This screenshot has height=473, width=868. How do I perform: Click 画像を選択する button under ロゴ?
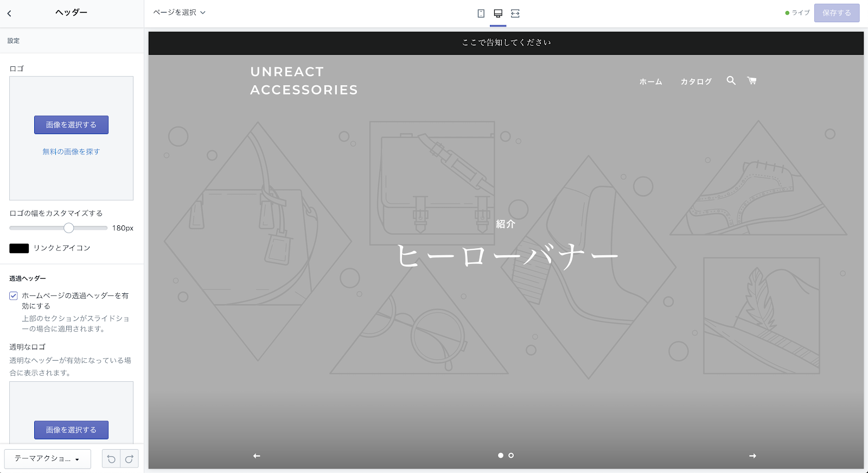pos(71,125)
